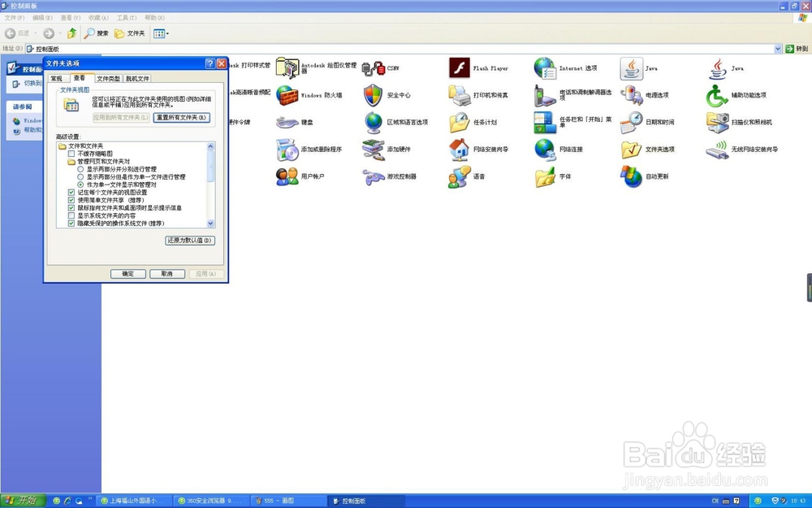Switch to the 脱机文件 tab
Image resolution: width=812 pixels, height=508 pixels.
tap(137, 79)
